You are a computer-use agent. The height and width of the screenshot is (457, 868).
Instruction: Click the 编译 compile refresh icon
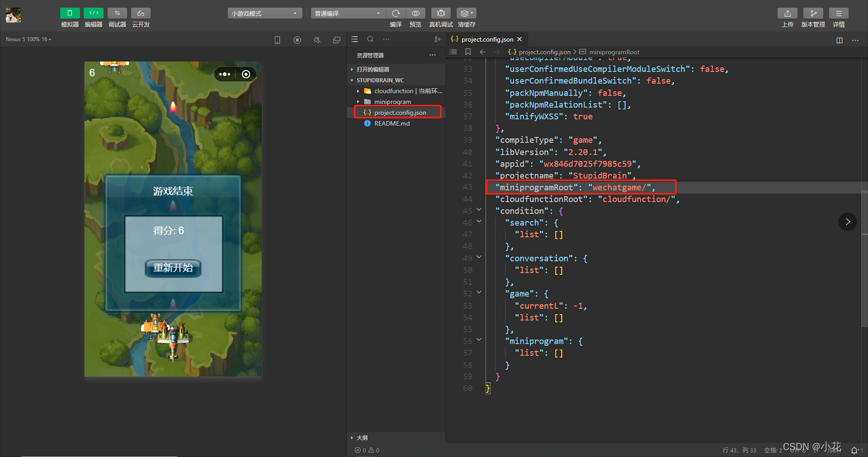click(396, 13)
